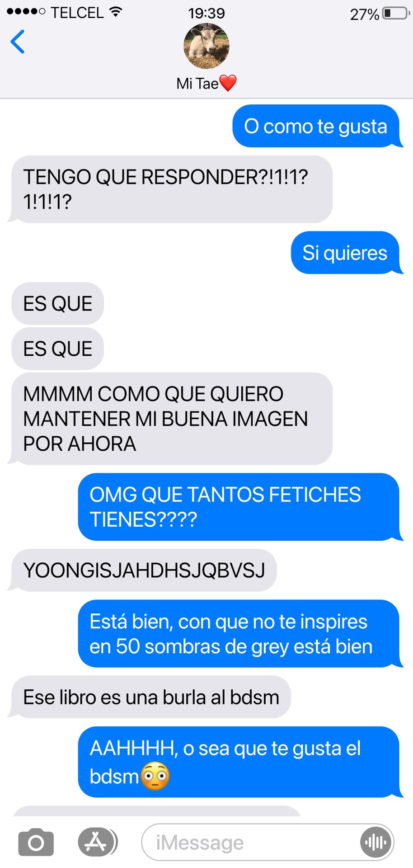Tap 'Ese libro es una burla' message
The image size is (413, 868).
(x=150, y=697)
